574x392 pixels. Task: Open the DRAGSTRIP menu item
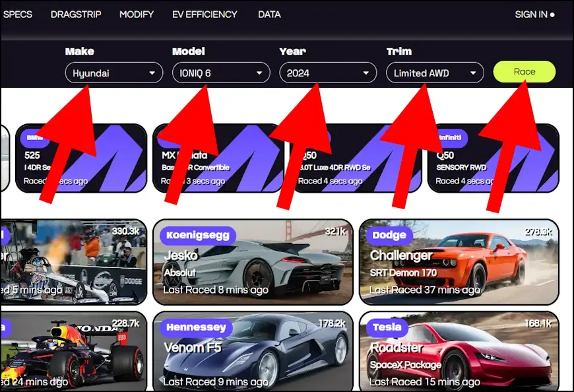click(x=76, y=15)
